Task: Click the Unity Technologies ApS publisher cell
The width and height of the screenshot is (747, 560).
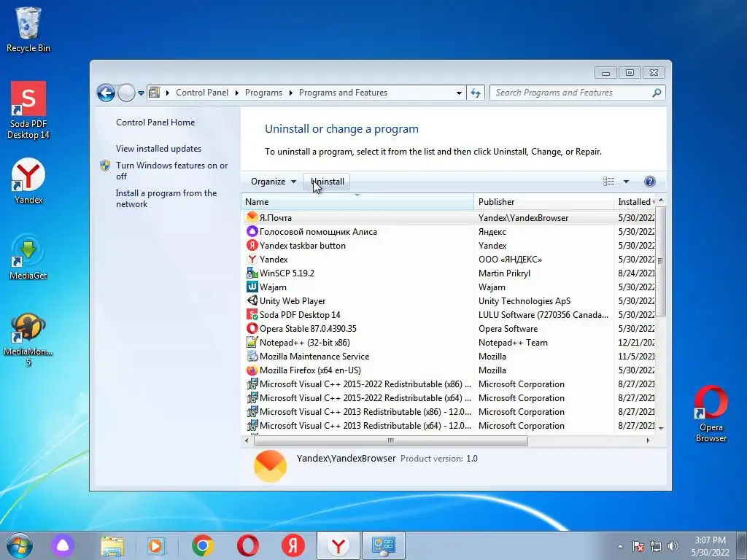Action: 524,301
